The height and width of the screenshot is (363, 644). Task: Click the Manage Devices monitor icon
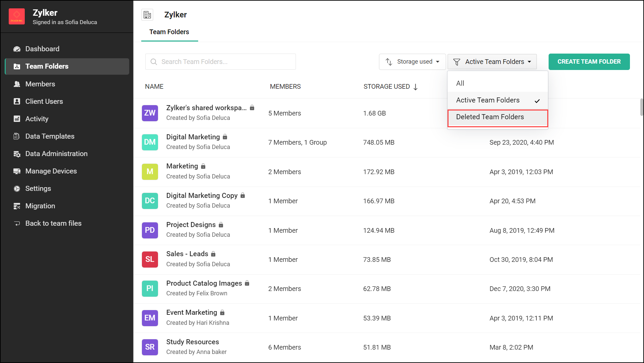click(17, 171)
